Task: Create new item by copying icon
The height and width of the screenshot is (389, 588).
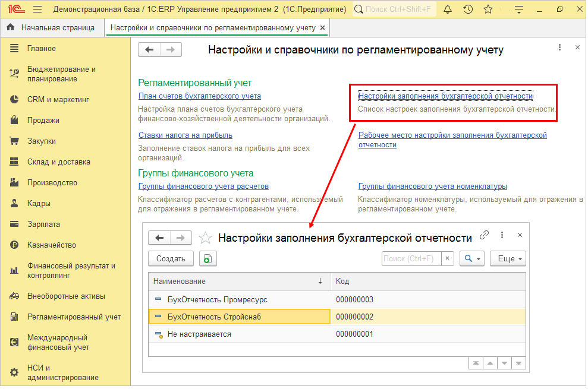Action: click(x=207, y=258)
